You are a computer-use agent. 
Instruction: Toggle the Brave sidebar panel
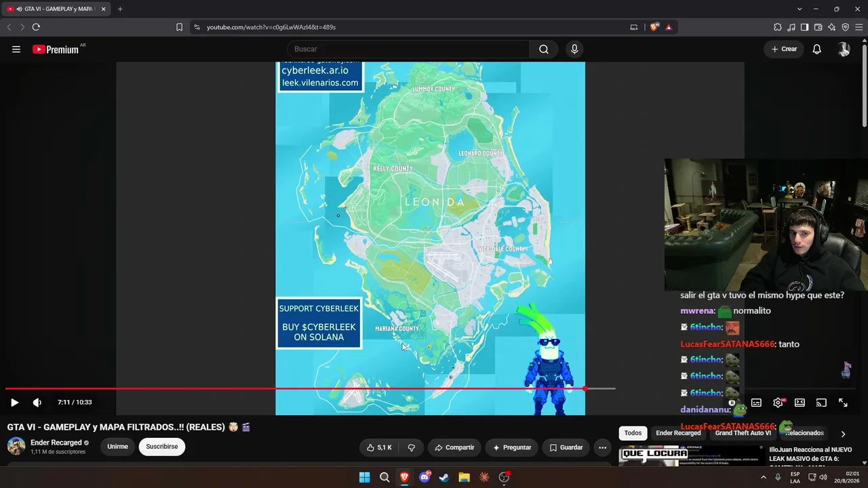(x=804, y=27)
